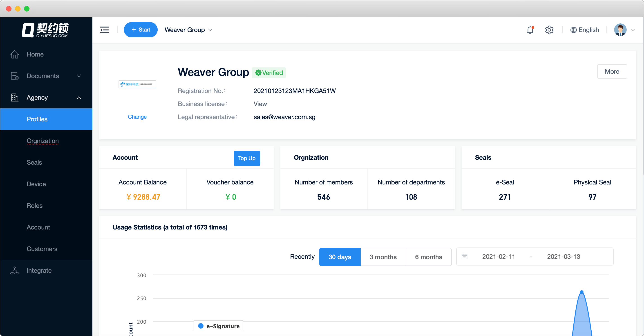Select the 30 days range option
644x336 pixels.
(x=340, y=257)
